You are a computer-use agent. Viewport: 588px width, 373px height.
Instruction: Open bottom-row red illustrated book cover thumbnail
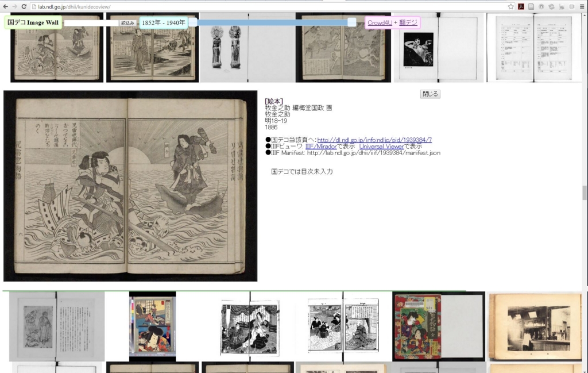coord(438,326)
